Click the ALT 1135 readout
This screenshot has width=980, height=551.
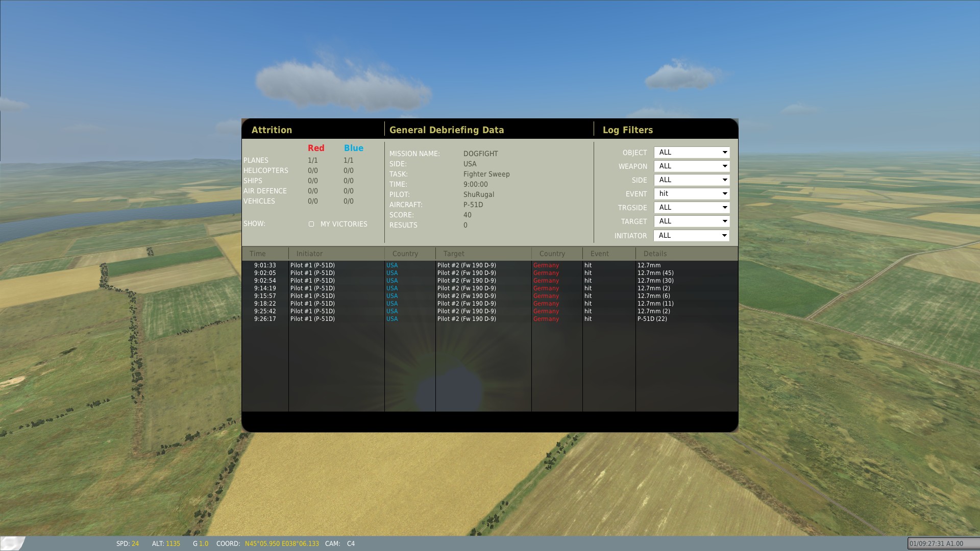tap(166, 543)
